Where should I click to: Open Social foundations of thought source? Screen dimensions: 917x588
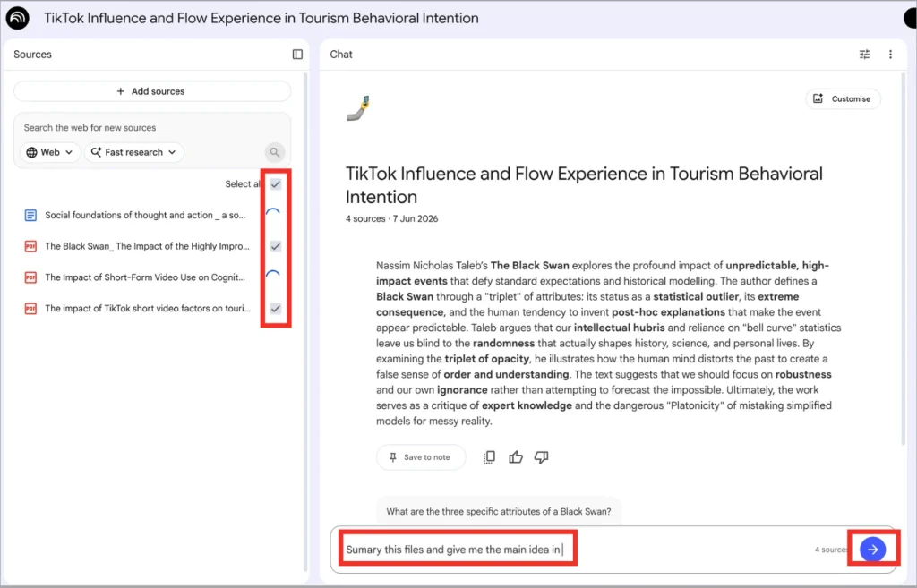[145, 215]
